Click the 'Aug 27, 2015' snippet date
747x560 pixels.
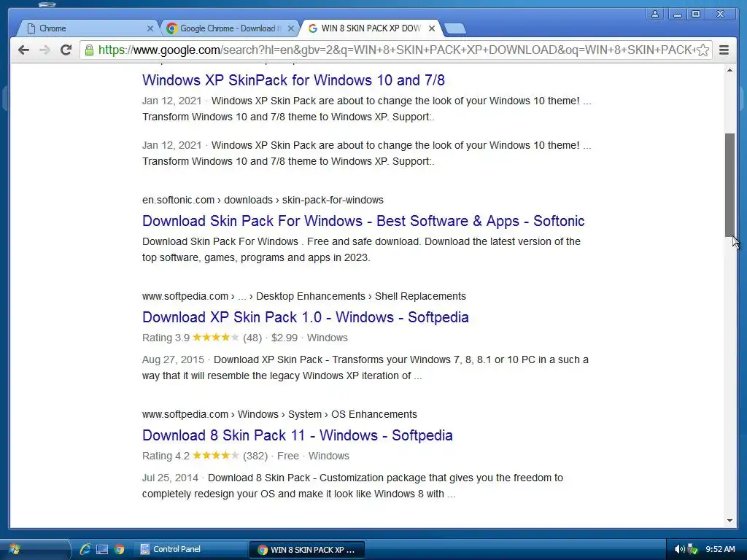[x=173, y=359]
